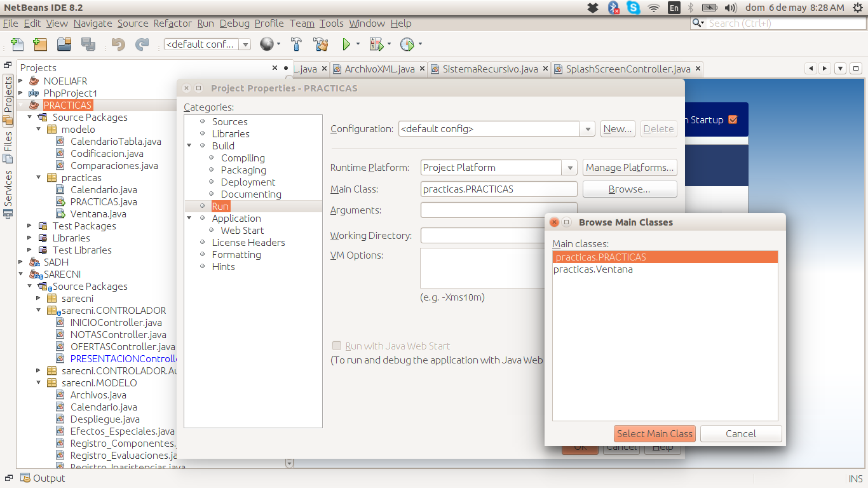Click the green Run Project icon
868x488 pixels.
[346, 44]
